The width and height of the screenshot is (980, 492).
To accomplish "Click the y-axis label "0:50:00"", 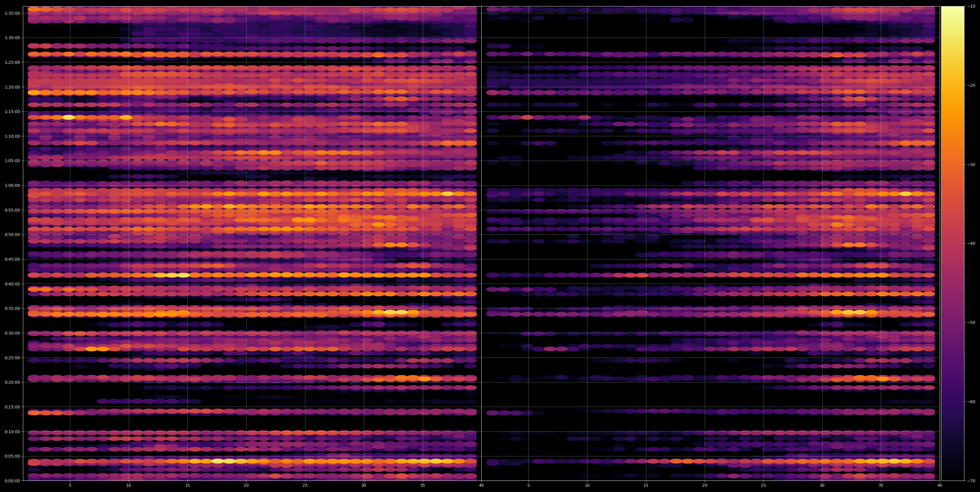I will pos(12,235).
